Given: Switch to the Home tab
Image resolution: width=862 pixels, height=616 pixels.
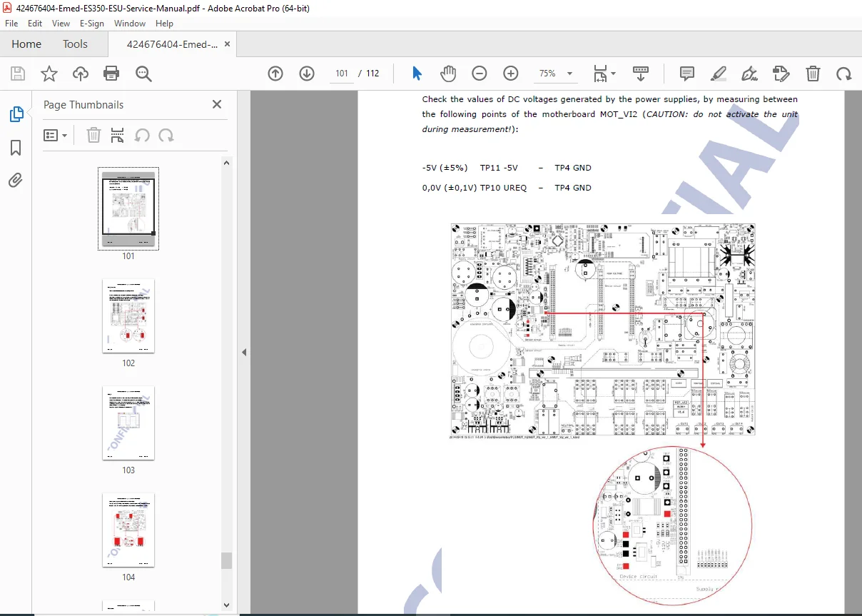Looking at the screenshot, I should [26, 44].
